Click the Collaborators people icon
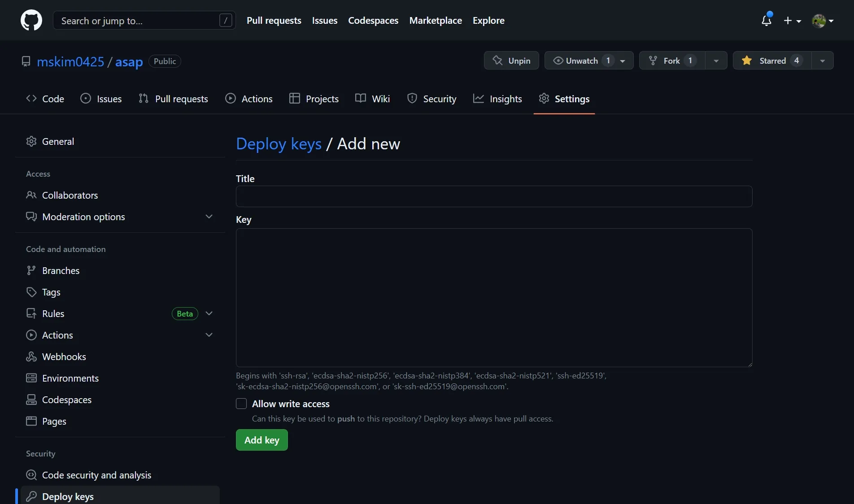Viewport: 854px width, 504px height. [x=31, y=196]
